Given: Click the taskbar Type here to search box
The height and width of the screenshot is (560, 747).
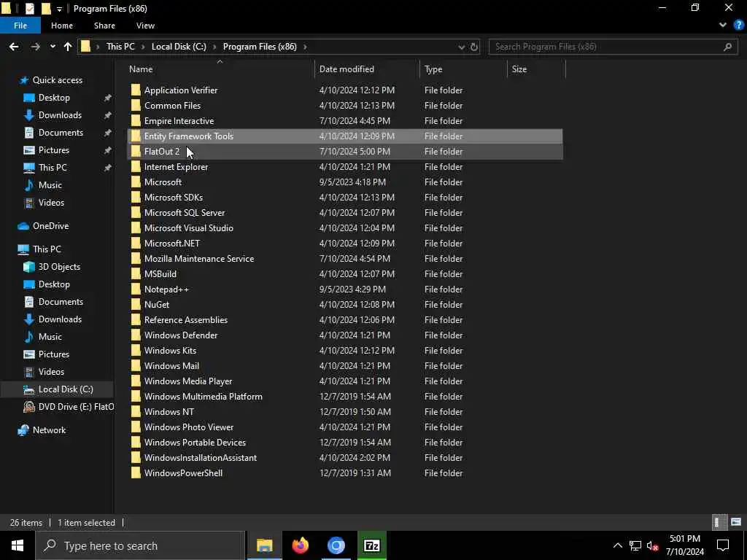Looking at the screenshot, I should [140, 545].
